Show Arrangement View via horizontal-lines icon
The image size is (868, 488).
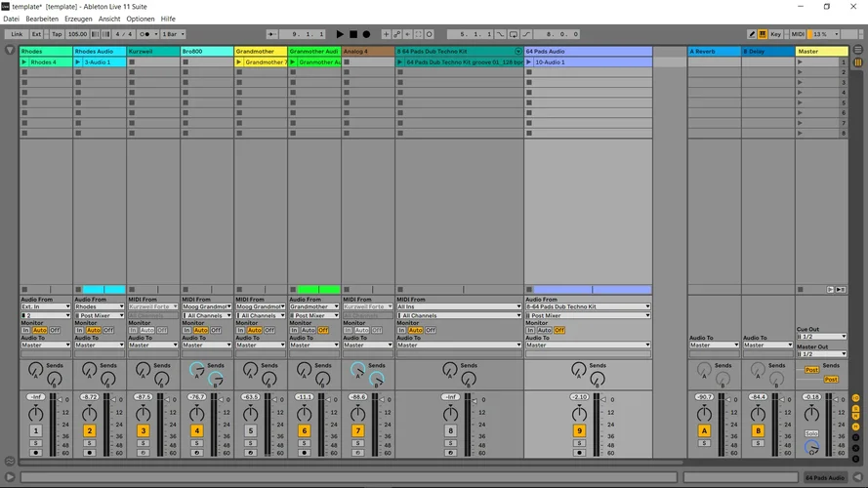pos(858,50)
